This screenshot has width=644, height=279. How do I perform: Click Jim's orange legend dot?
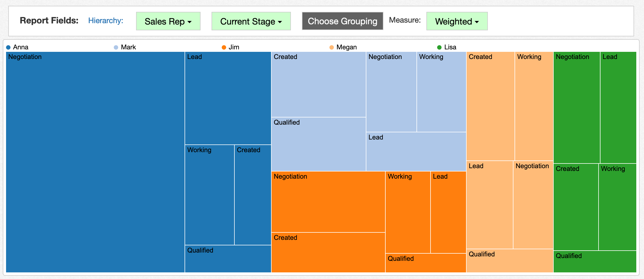pyautogui.click(x=224, y=47)
